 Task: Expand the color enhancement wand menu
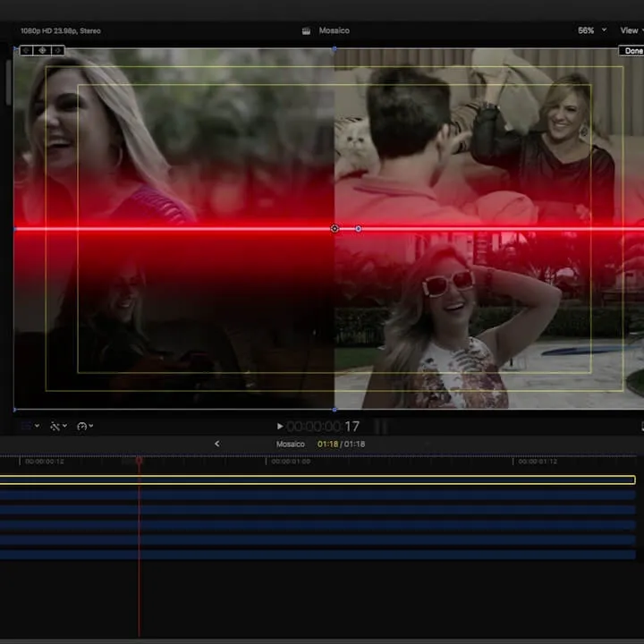tap(58, 427)
